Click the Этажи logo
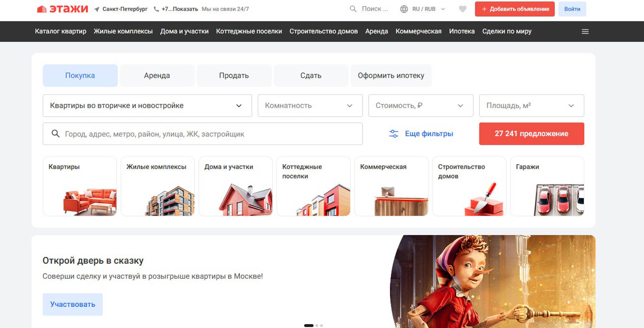The image size is (644, 328). 62,9
